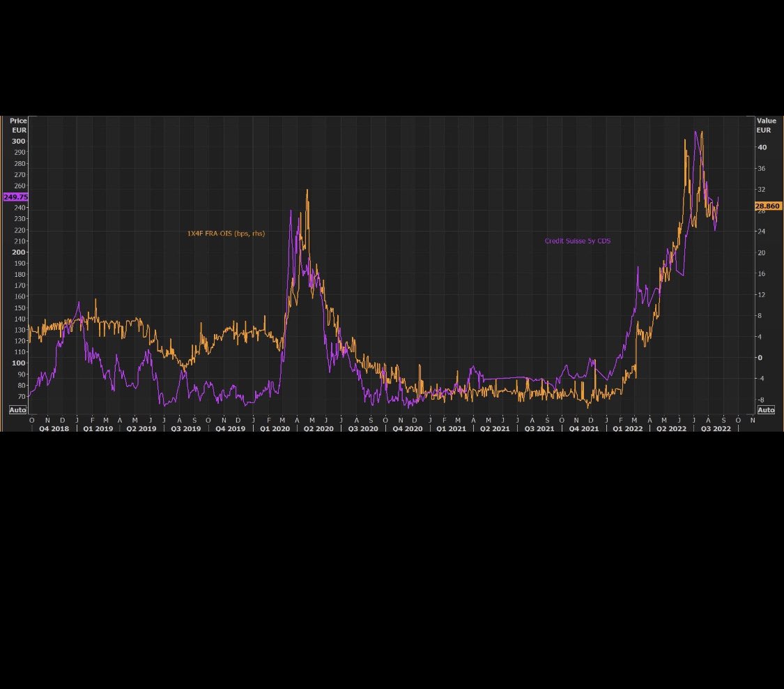Viewport: 784px width, 689px height.
Task: Click the 1X4F FRA OIS legend text
Action: (x=225, y=233)
